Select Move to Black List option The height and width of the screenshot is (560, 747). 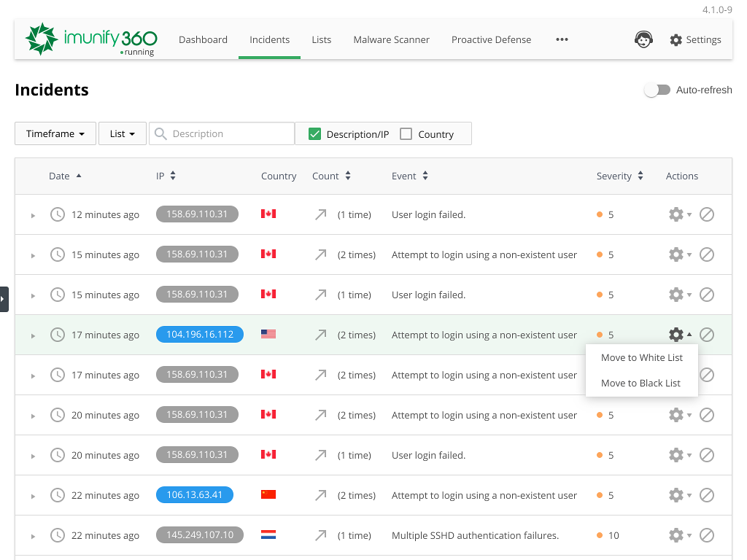(x=641, y=383)
